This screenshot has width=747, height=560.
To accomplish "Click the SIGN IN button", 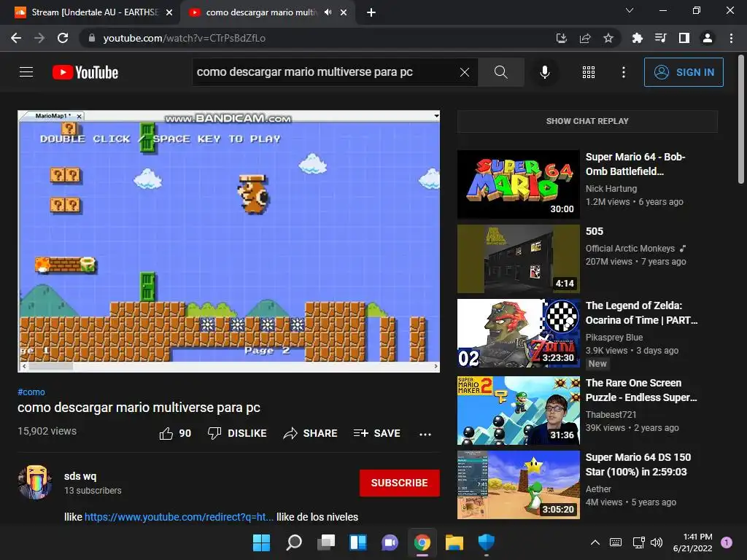I will coord(684,72).
